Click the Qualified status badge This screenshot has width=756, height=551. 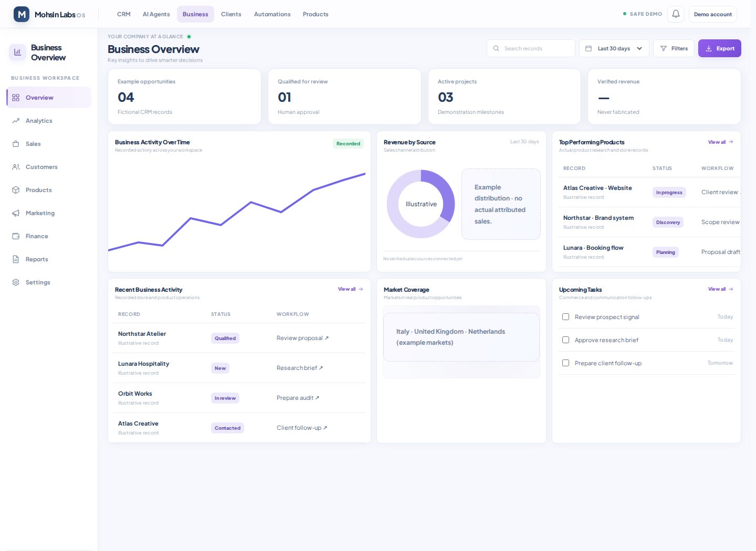pos(225,338)
